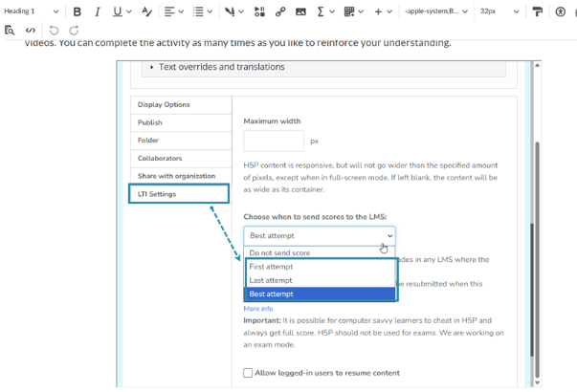Image resolution: width=577 pixels, height=392 pixels.
Task: Expand the list type dropdown arrow
Action: 210,11
